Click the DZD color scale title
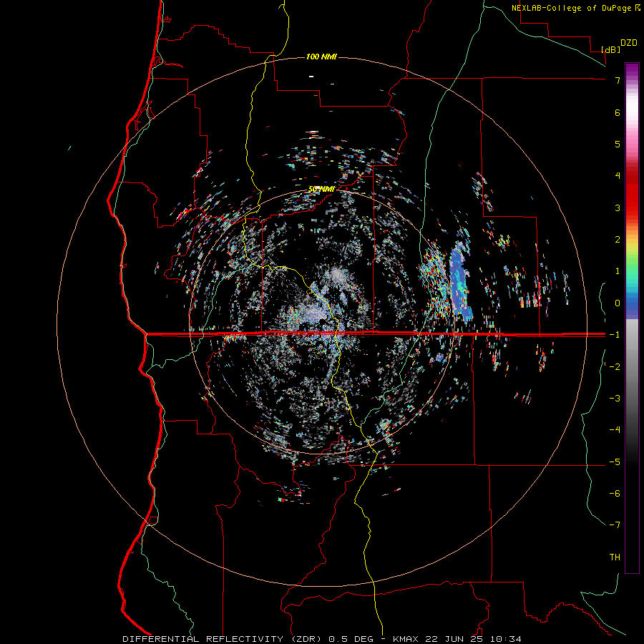The image size is (644, 644). point(629,43)
